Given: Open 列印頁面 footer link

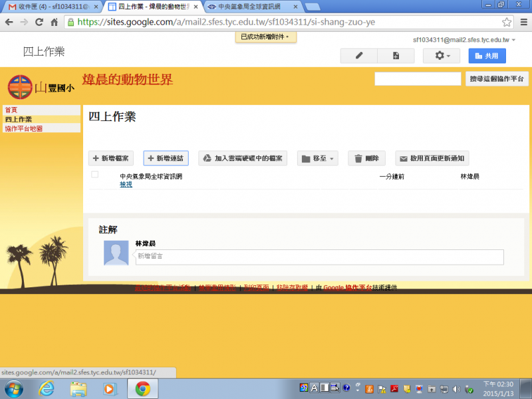Looking at the screenshot, I should (x=256, y=288).
